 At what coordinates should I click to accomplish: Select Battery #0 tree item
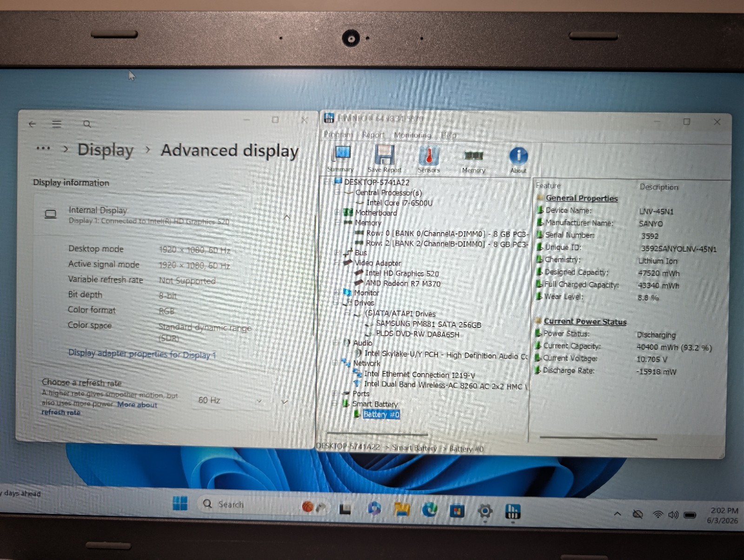click(381, 414)
